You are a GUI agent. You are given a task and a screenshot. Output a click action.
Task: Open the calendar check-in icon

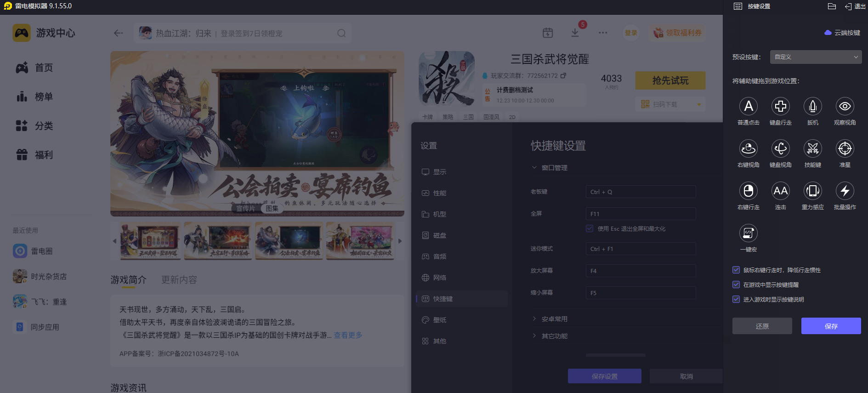(548, 33)
